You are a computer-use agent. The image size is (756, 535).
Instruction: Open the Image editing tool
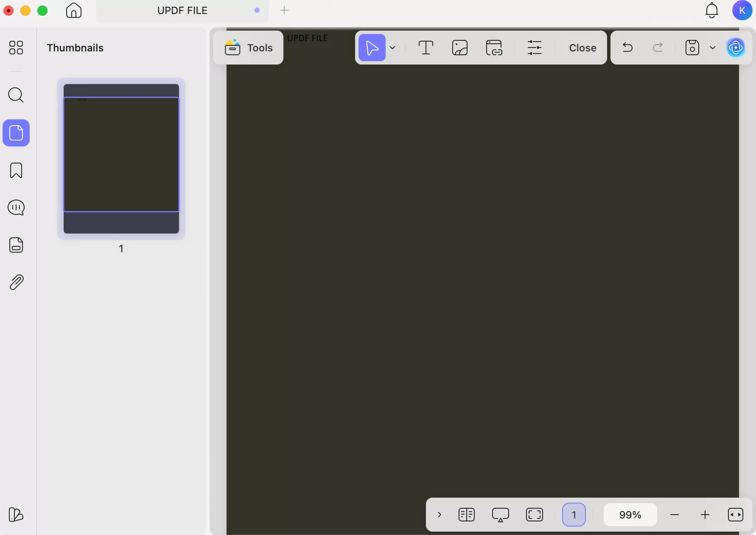[459, 48]
